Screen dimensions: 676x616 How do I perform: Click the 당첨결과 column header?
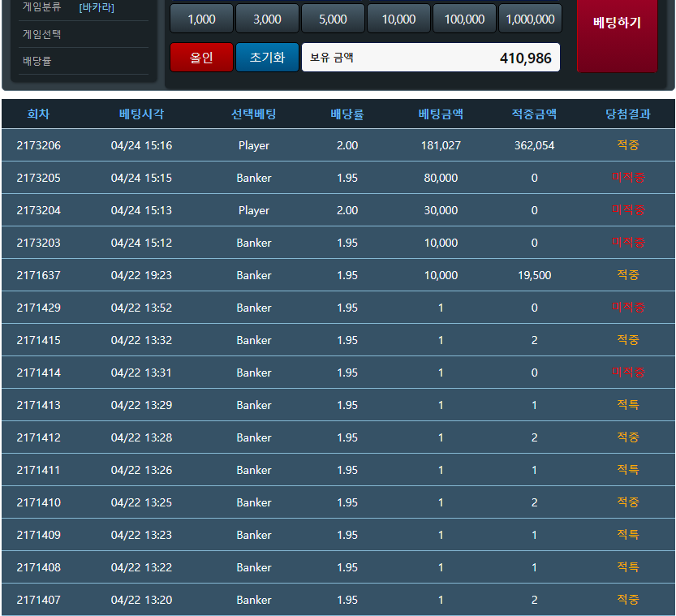coord(628,114)
